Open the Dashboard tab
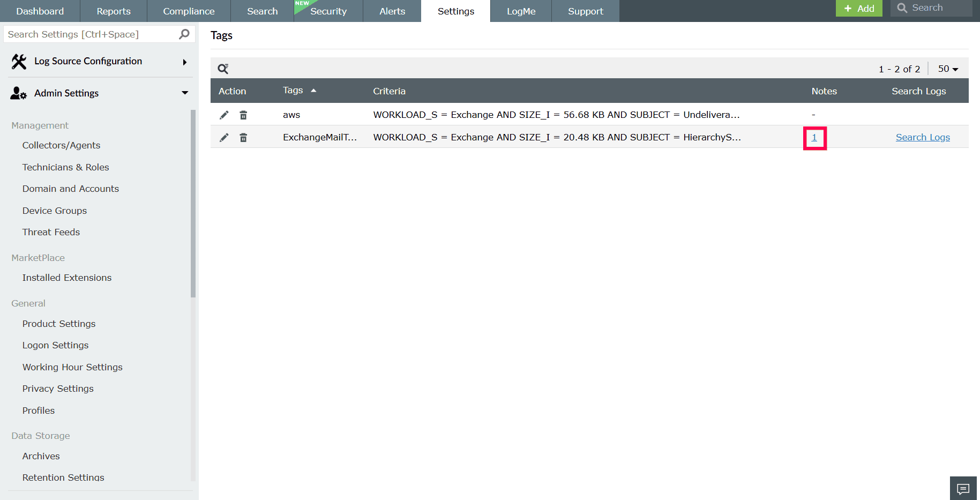The width and height of the screenshot is (980, 500). click(x=40, y=11)
